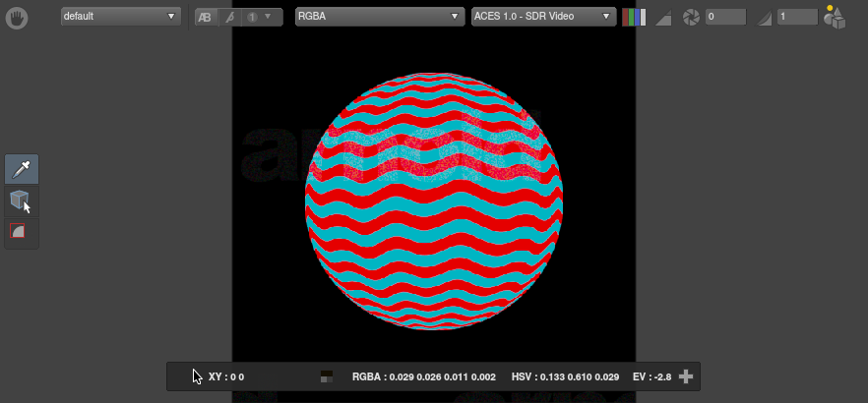This screenshot has height=403, width=868.
Task: Click the camera aperture exposure icon
Action: [x=692, y=18]
